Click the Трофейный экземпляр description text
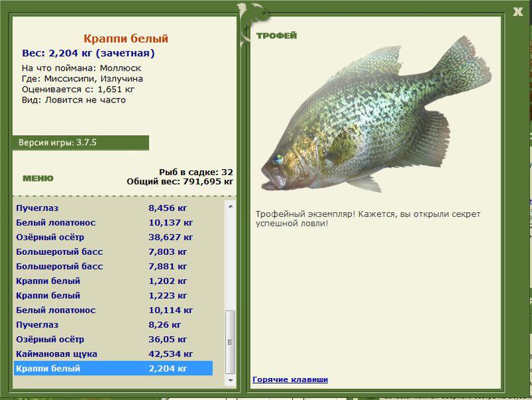 coord(368,219)
